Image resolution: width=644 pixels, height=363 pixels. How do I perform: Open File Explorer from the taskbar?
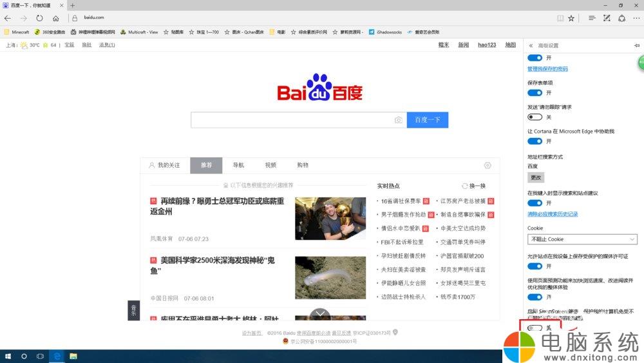(x=73, y=356)
